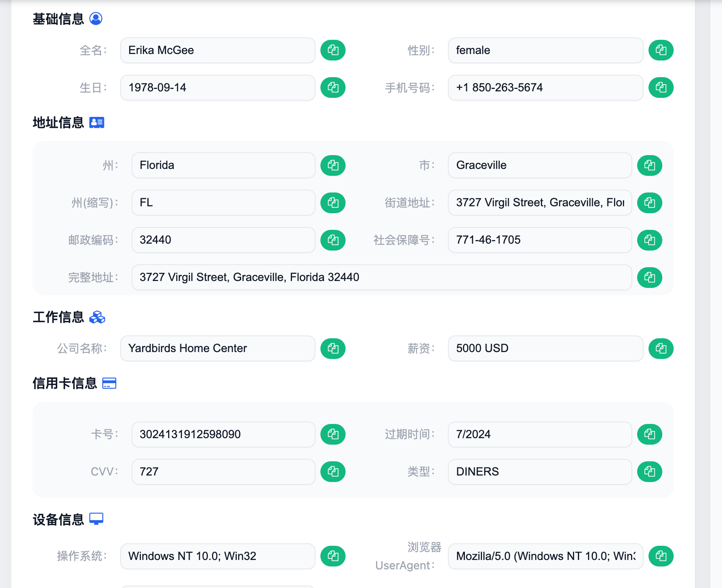Click the 工作信息 section heading
This screenshot has height=588, width=722.
point(58,317)
